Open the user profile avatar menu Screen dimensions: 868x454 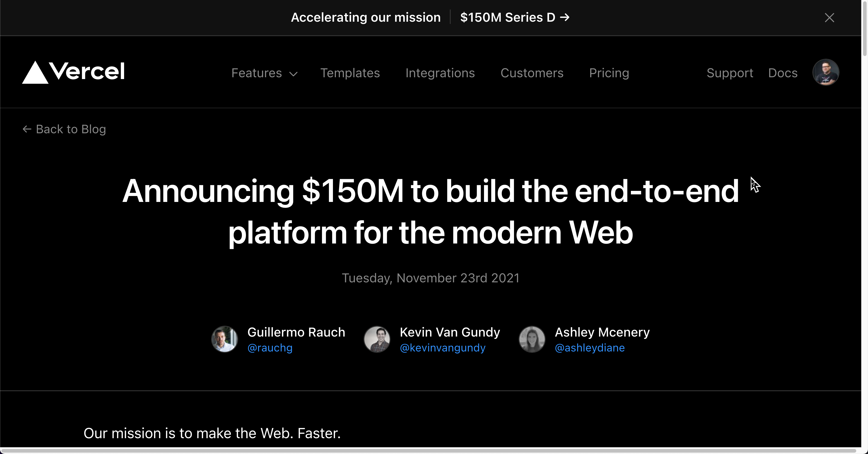826,73
